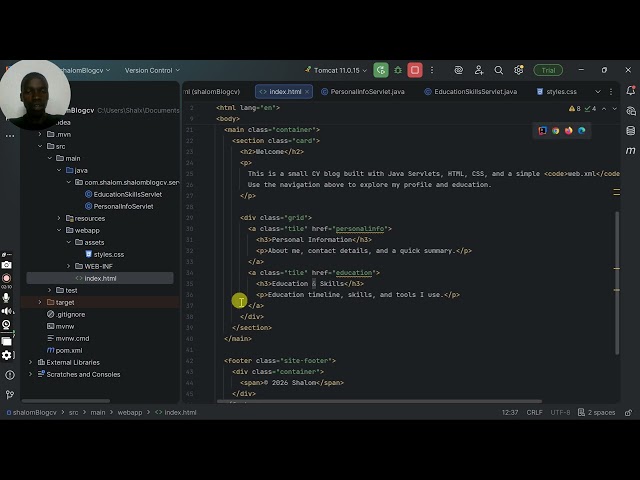
Task: Switch to the EducationSkillsServlet.java tab
Action: (x=471, y=92)
